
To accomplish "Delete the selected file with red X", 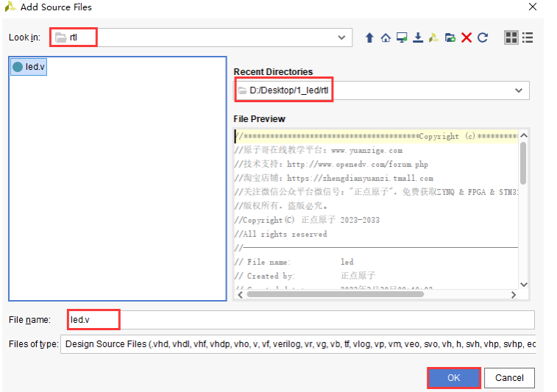I will pyautogui.click(x=466, y=38).
